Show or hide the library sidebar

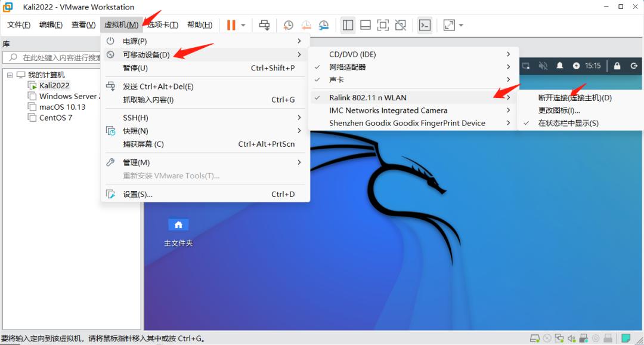pos(347,25)
